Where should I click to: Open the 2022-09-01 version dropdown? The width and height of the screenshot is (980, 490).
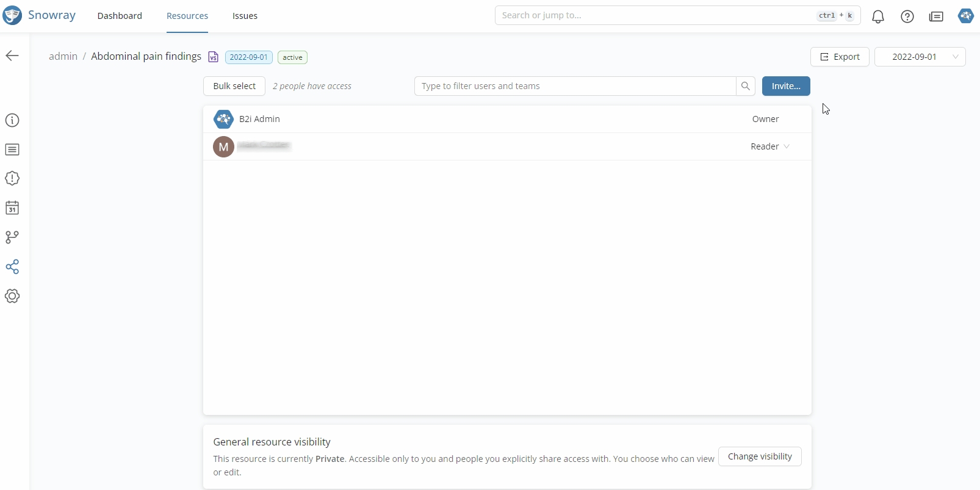pos(920,57)
